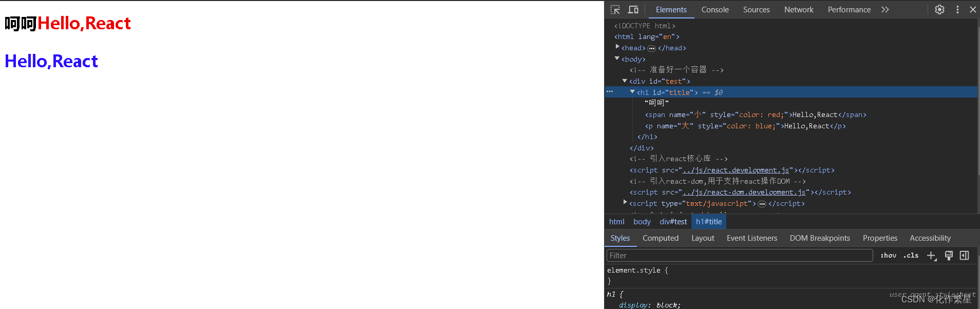Focus the styles Filter input field
Viewport: 980px width, 309px height.
click(740, 256)
